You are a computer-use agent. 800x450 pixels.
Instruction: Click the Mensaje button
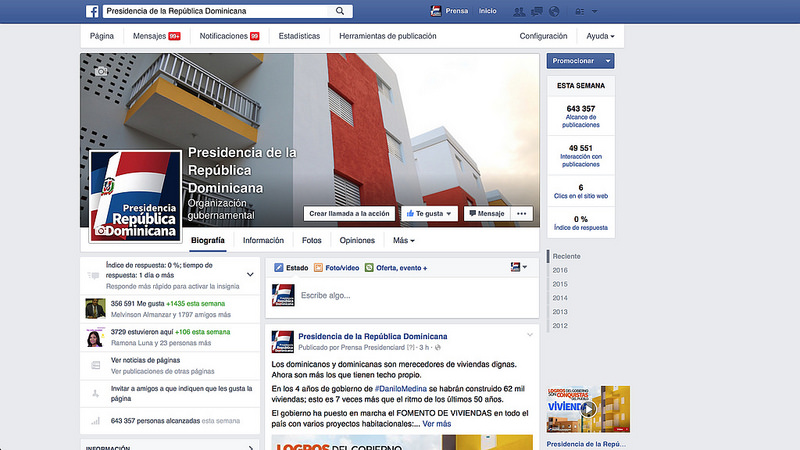(487, 214)
